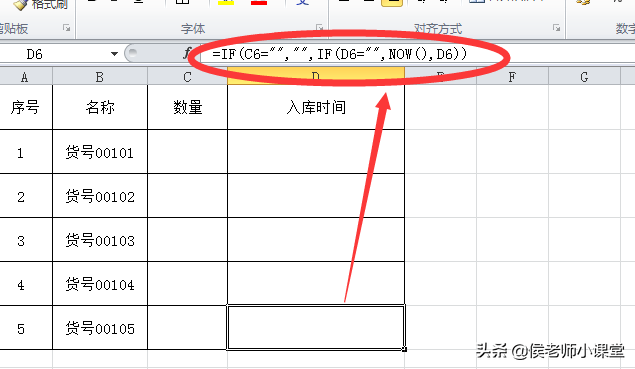
Task: Select the cell containing 货号00103
Action: pos(100,240)
